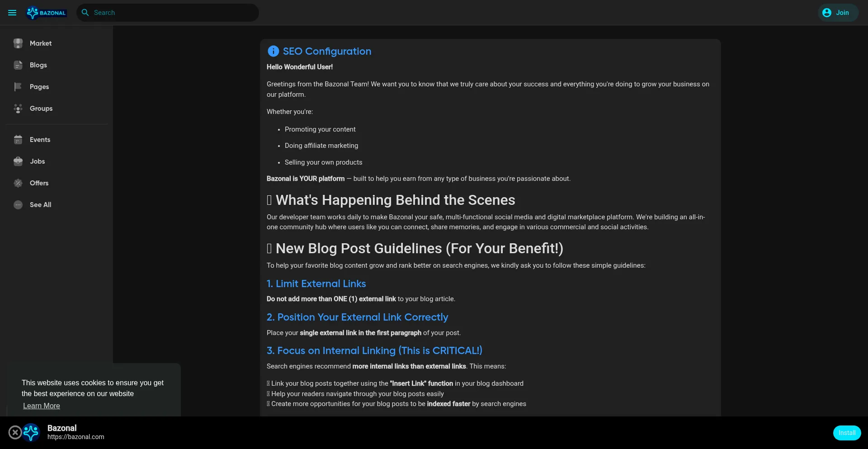The height and width of the screenshot is (449, 868).
Task: Open Jobs from the sidebar
Action: tap(57, 161)
